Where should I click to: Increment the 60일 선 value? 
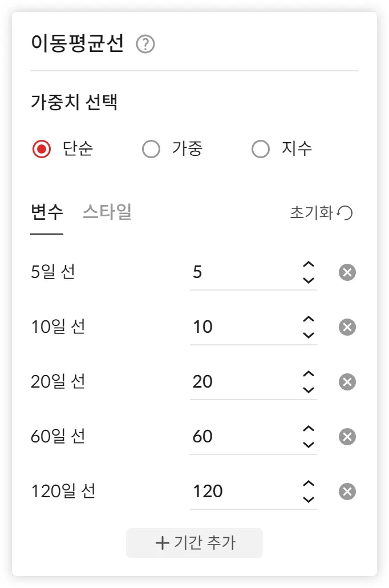pyautogui.click(x=309, y=429)
